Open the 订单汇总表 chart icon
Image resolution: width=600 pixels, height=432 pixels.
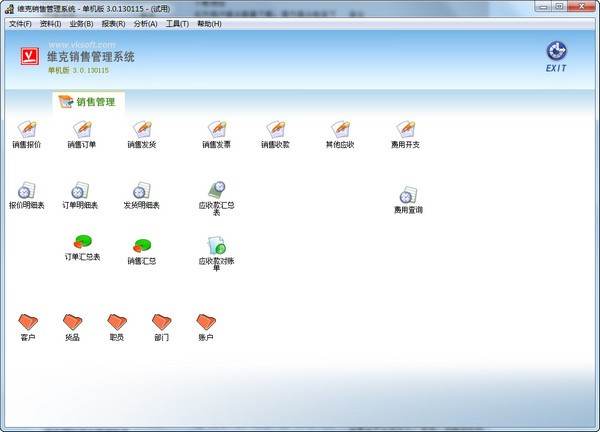tap(83, 243)
